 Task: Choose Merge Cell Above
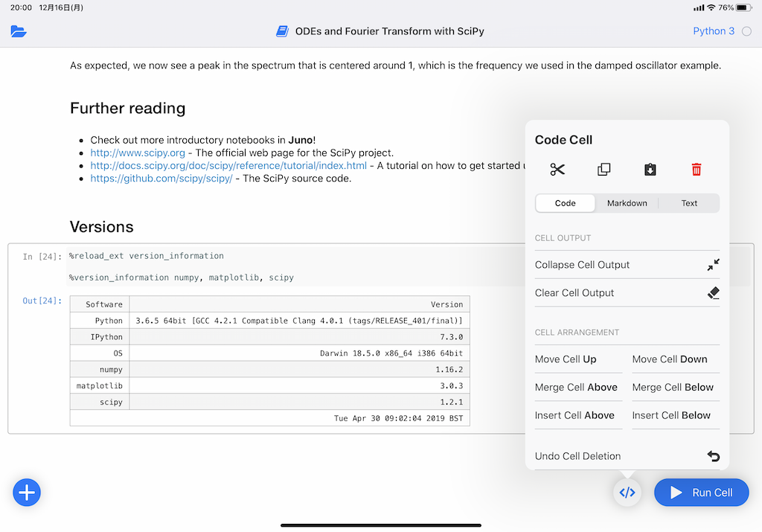(578, 388)
